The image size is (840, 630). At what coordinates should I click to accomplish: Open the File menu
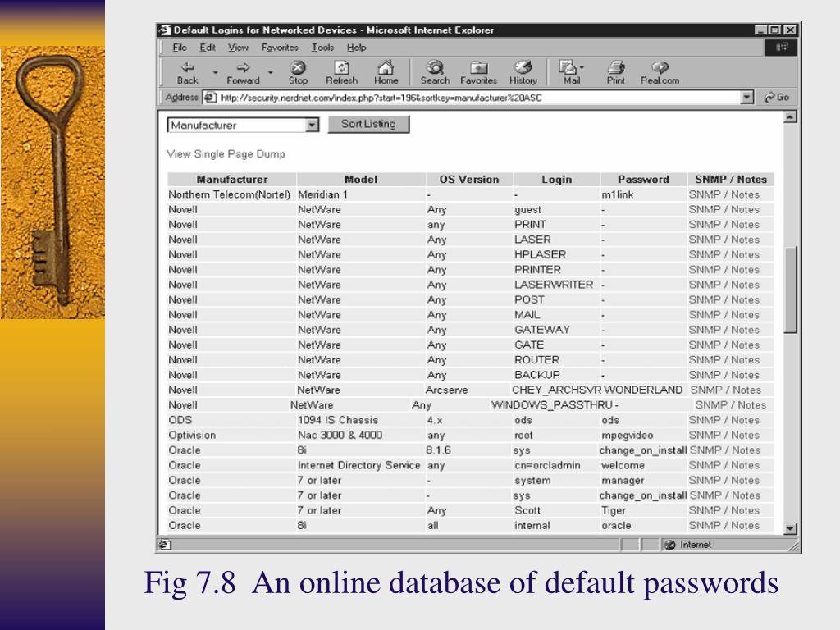pyautogui.click(x=180, y=48)
